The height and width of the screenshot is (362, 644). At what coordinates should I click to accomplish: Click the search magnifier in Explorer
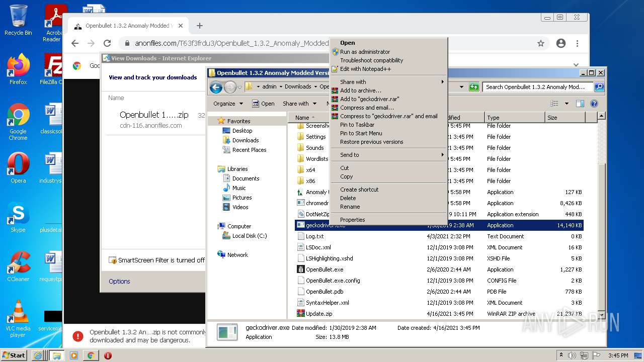(599, 87)
